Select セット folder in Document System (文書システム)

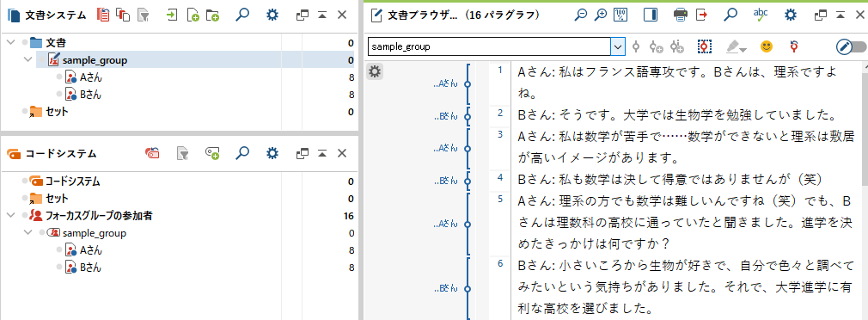tap(57, 112)
